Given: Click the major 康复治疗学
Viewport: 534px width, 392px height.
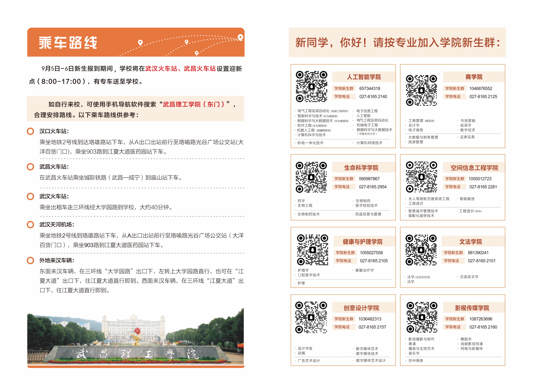Looking at the screenshot, I should [x=364, y=270].
